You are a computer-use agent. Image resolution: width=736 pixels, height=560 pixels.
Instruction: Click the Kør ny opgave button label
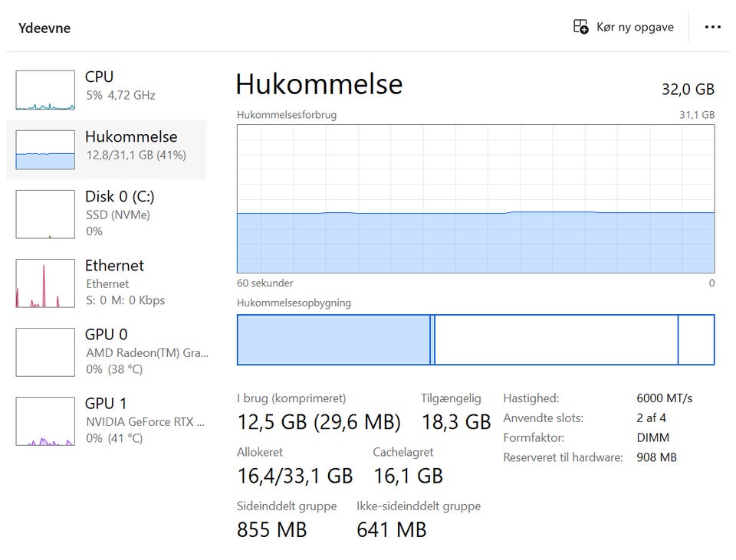(635, 28)
